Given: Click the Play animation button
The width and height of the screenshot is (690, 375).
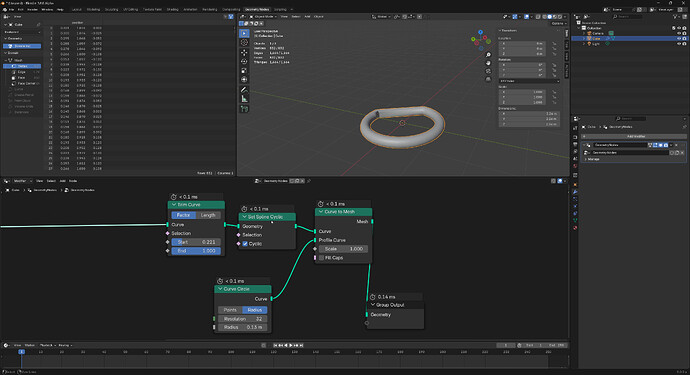Looking at the screenshot, I should tap(291, 346).
